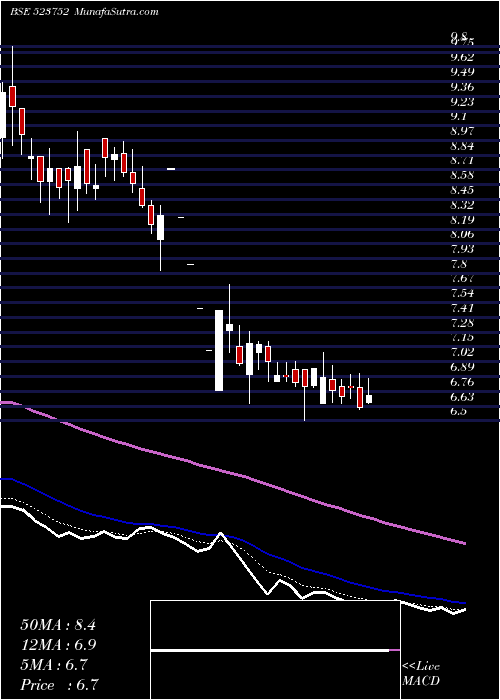Viewport: 500px width, 700px height.
Task: Select the 8.19 price axis label
Action: pyautogui.click(x=462, y=220)
